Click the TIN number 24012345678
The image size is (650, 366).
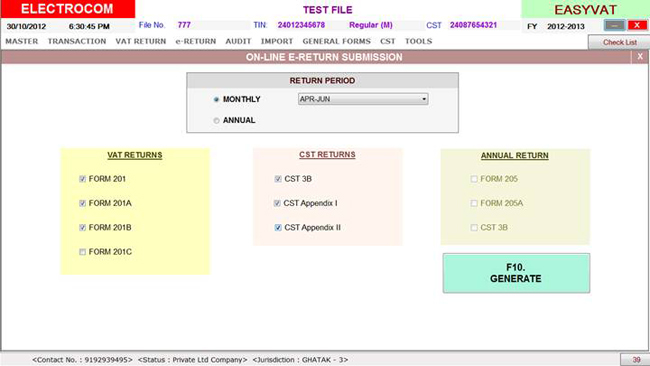pos(301,25)
